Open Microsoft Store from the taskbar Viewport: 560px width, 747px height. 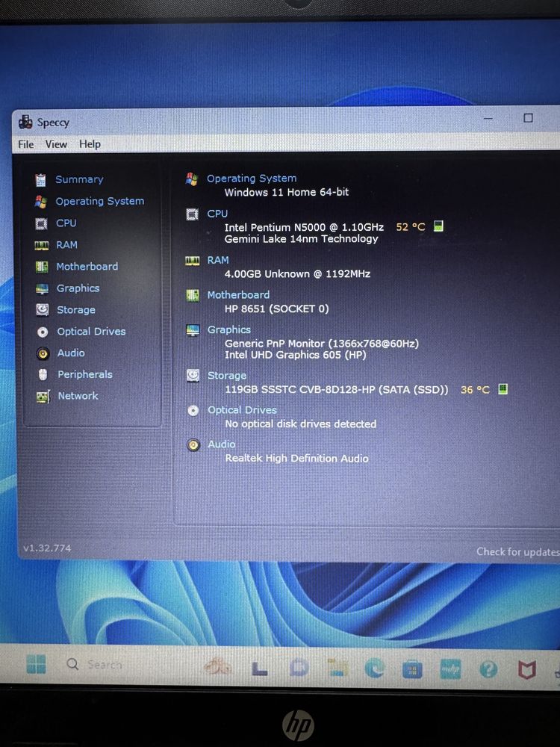(x=412, y=670)
